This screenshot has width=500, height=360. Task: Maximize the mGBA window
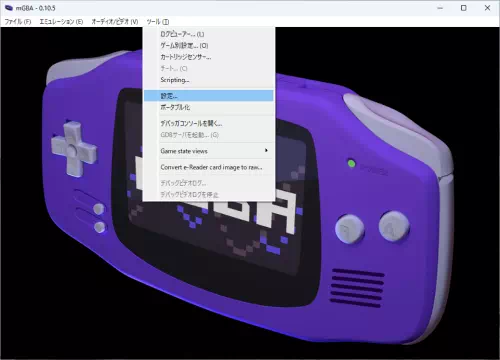464,8
